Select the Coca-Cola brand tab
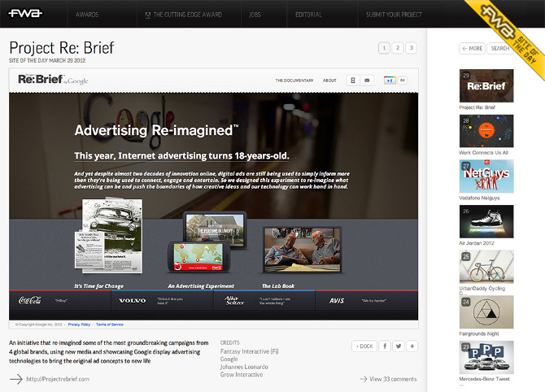The height and width of the screenshot is (392, 545). [60, 300]
